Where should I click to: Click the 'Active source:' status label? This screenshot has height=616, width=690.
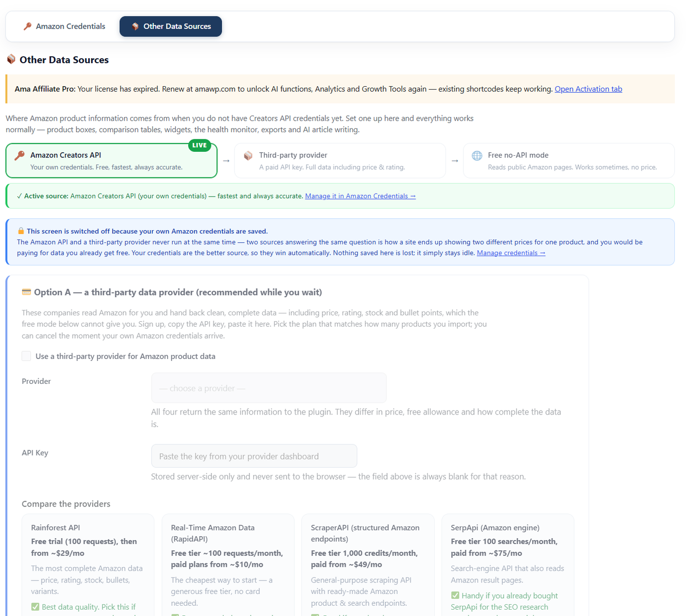click(46, 196)
